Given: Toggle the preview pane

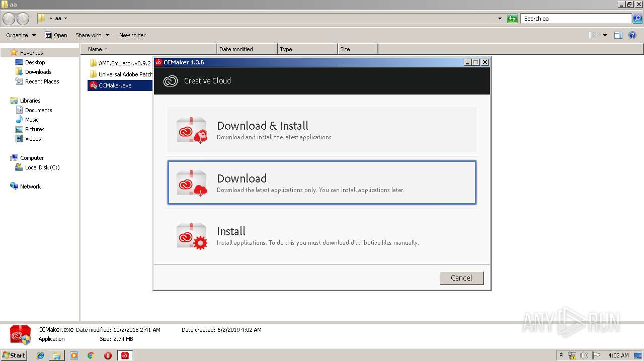Looking at the screenshot, I should pyautogui.click(x=618, y=35).
